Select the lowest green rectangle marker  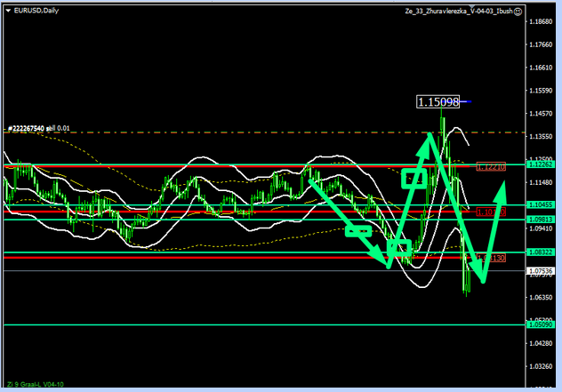point(398,247)
